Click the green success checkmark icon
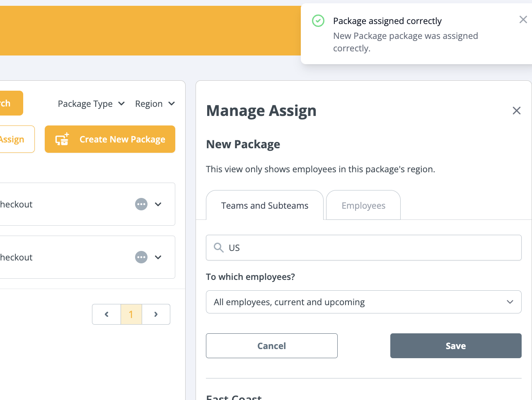 click(x=318, y=20)
